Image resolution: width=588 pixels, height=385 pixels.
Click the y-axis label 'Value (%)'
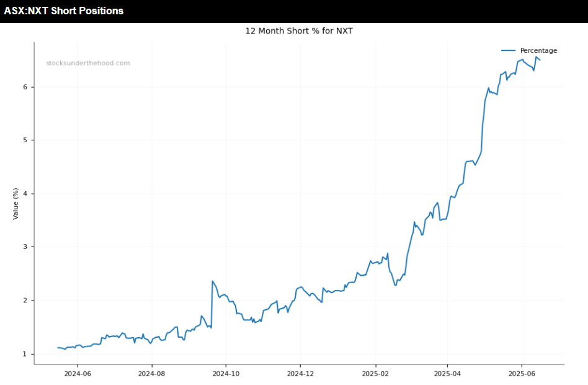pos(16,204)
